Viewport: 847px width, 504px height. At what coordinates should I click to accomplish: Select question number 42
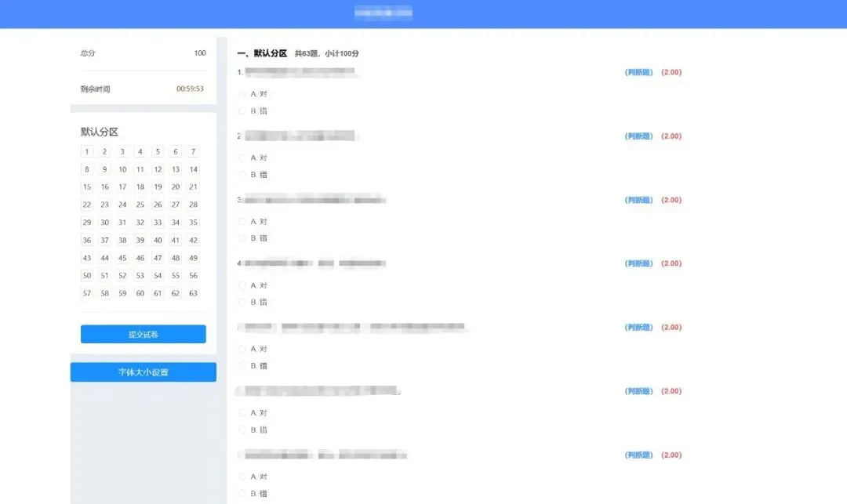click(x=194, y=240)
